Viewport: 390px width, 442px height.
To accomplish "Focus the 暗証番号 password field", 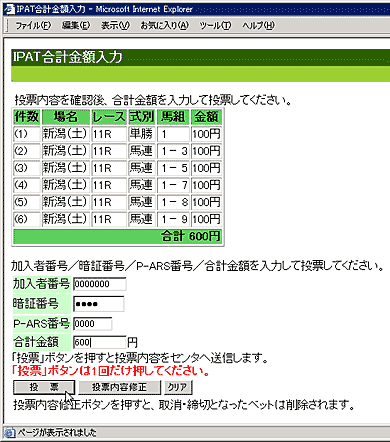I will coord(98,304).
